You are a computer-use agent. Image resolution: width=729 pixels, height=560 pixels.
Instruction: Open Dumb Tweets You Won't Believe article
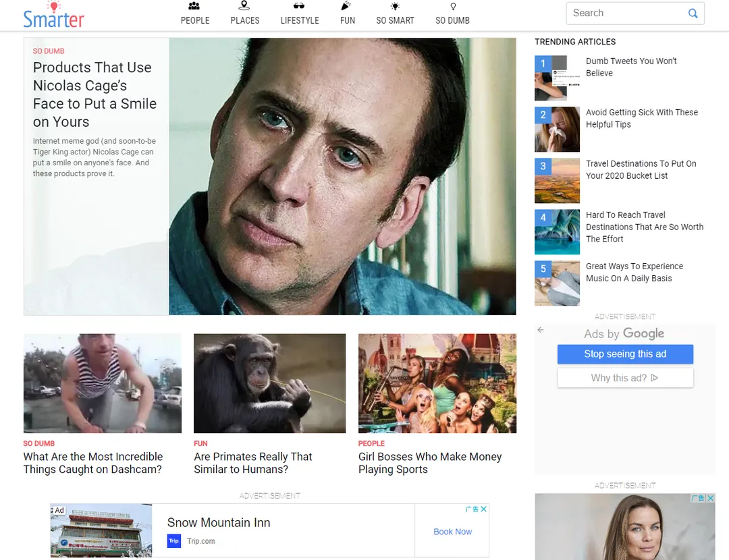tap(631, 67)
